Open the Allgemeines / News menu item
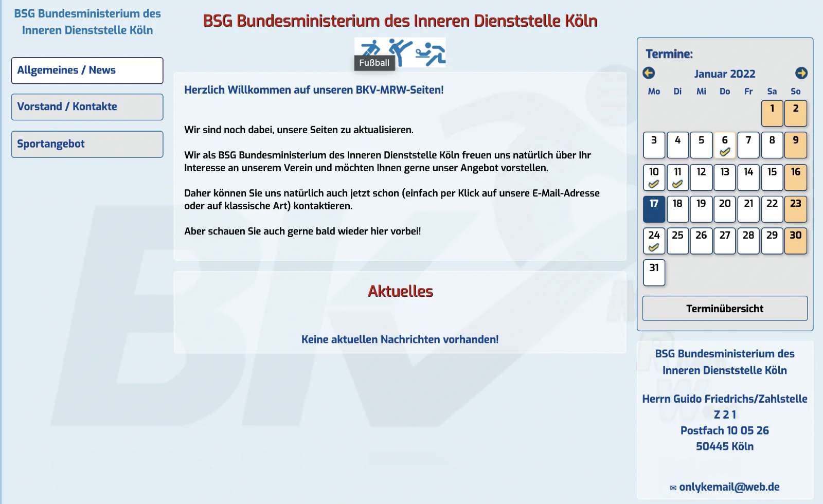The height and width of the screenshot is (504, 823). pos(87,70)
